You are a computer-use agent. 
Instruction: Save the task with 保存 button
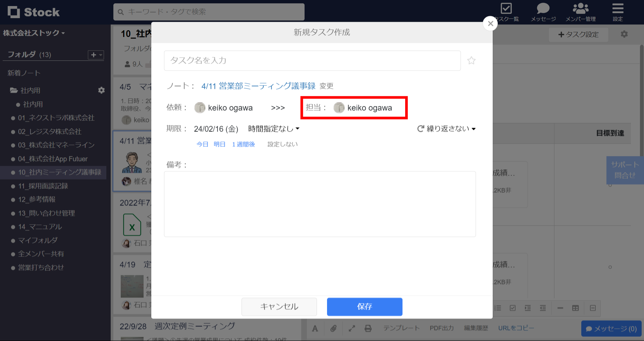coord(364,306)
